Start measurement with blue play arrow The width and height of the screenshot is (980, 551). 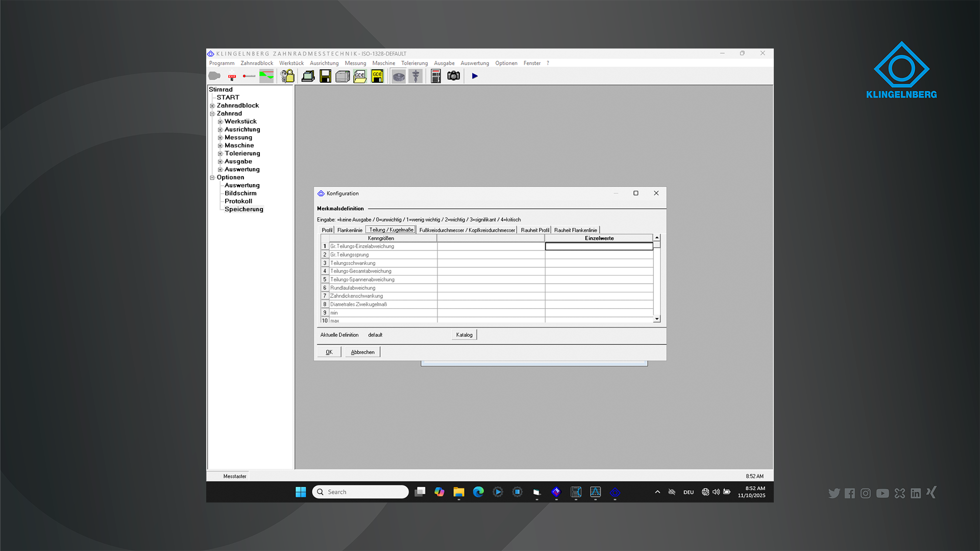tap(475, 76)
